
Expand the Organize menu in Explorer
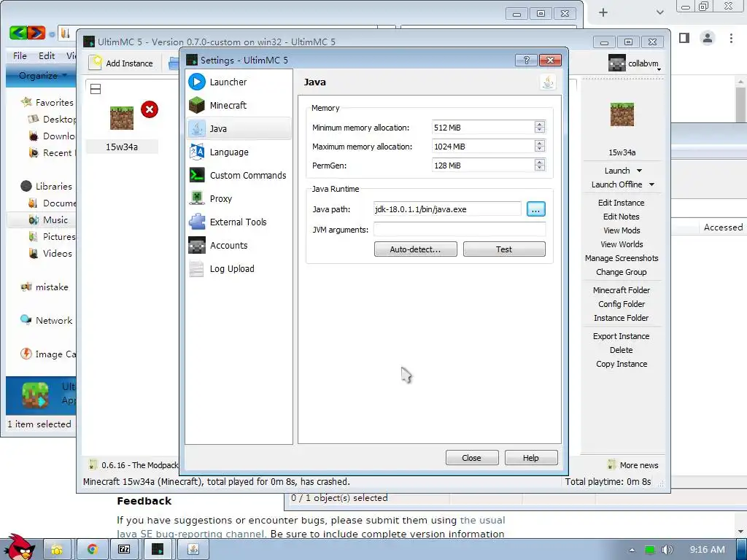coord(42,76)
